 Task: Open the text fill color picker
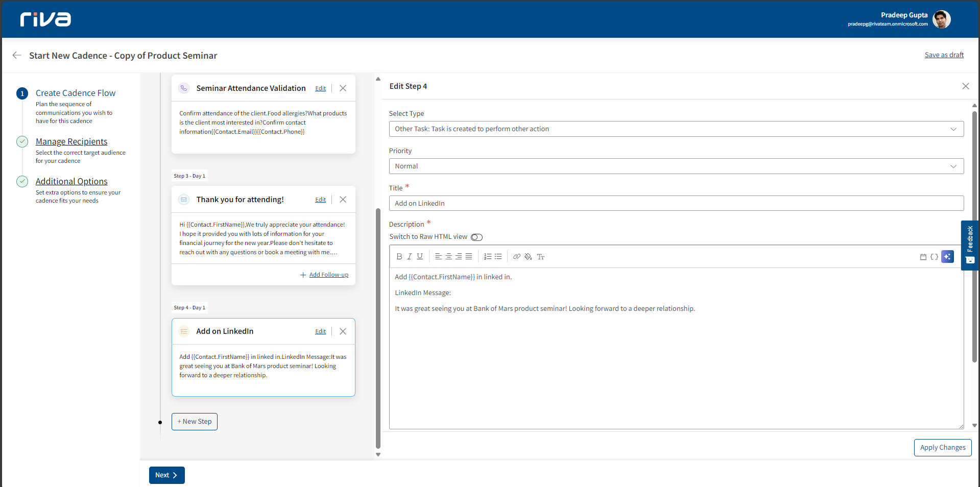coord(528,257)
